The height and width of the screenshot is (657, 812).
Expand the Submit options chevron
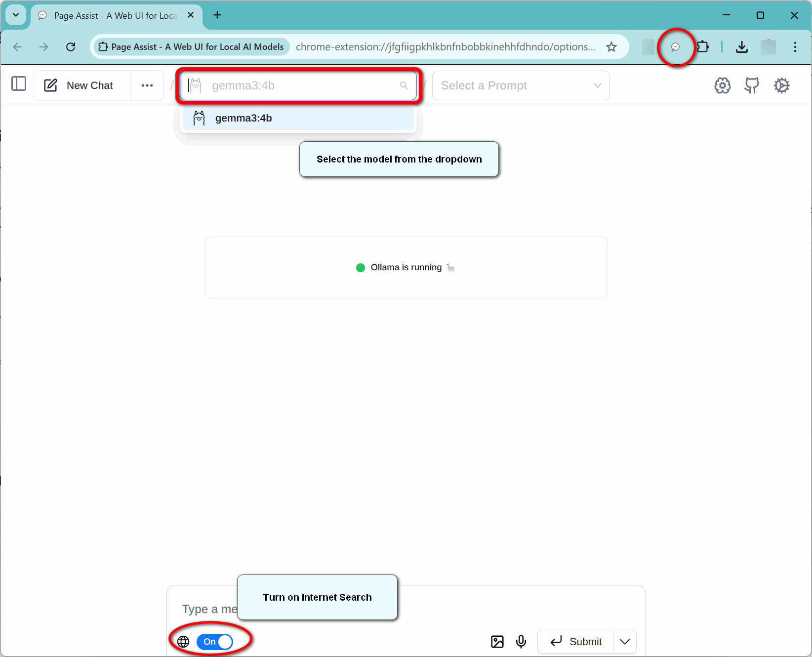[x=625, y=642]
